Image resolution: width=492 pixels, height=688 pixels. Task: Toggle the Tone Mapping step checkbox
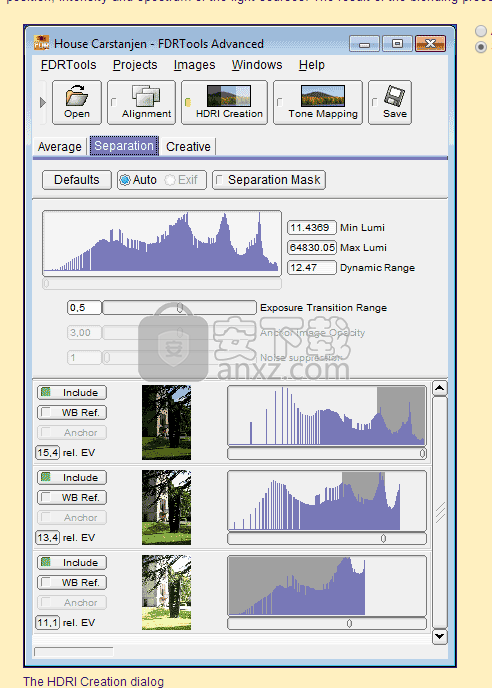280,102
